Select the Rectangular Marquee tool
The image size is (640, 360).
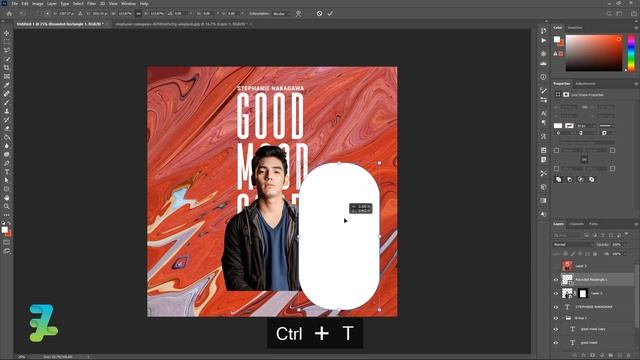[7, 42]
